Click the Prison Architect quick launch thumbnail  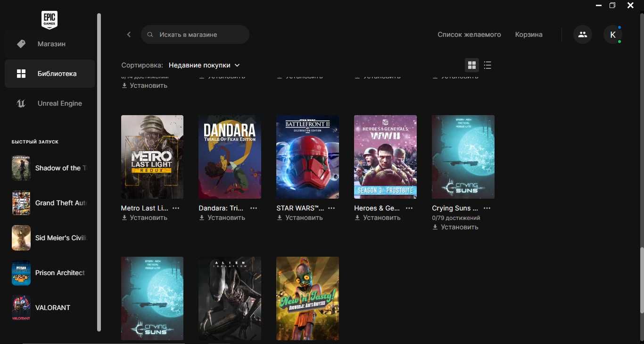pyautogui.click(x=21, y=273)
